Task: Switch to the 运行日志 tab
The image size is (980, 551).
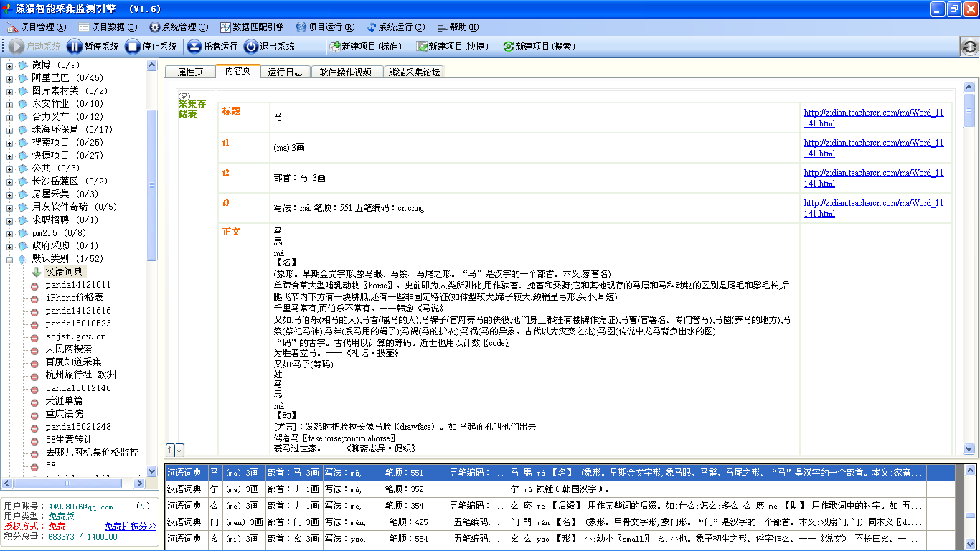Action: (285, 72)
